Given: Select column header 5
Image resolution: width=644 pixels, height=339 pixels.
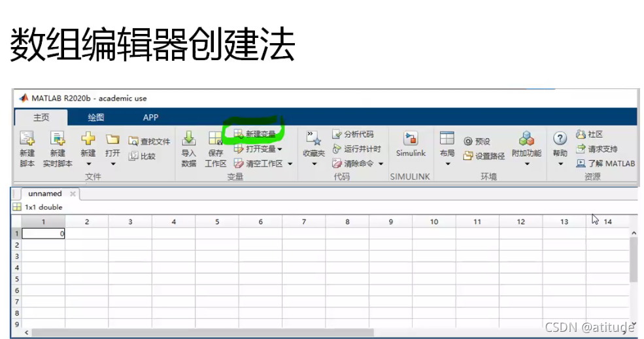Looking at the screenshot, I should point(217,221).
